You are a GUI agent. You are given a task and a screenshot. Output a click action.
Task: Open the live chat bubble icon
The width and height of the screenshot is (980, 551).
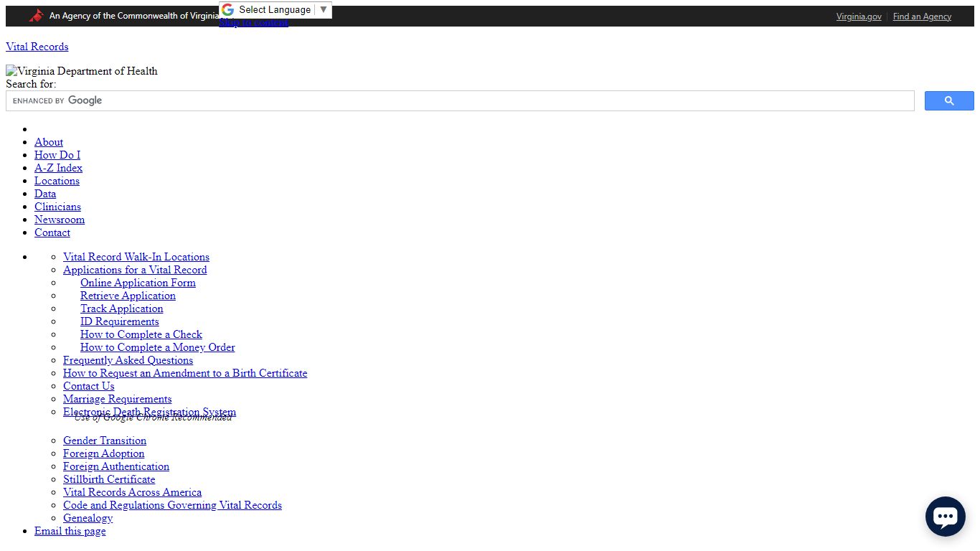pos(946,517)
